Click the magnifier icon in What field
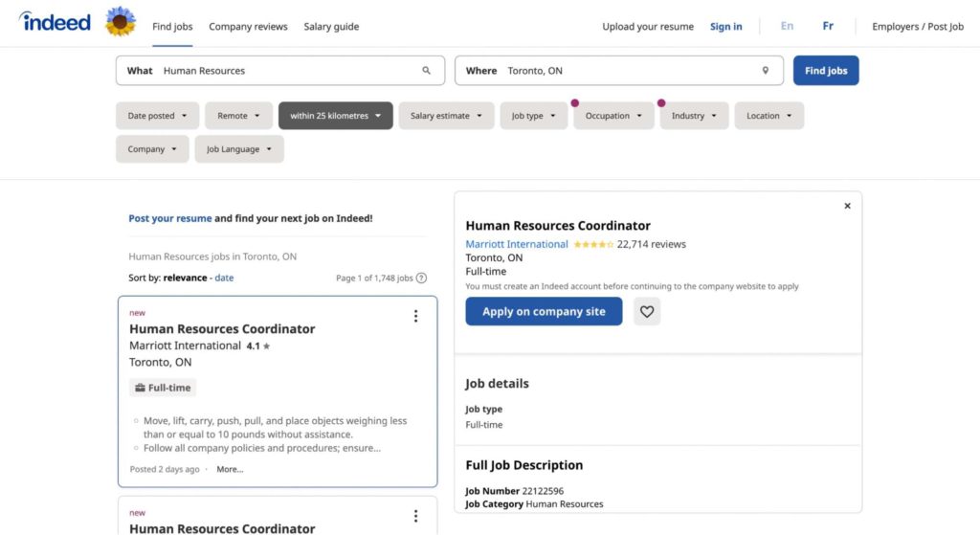Screen dimensions: 980x535 coord(426,71)
